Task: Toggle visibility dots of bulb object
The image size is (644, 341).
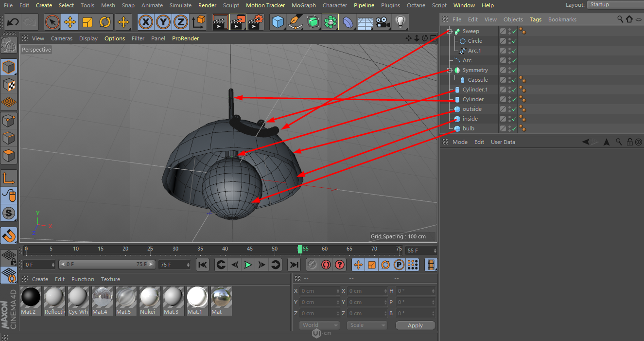Action: point(509,128)
